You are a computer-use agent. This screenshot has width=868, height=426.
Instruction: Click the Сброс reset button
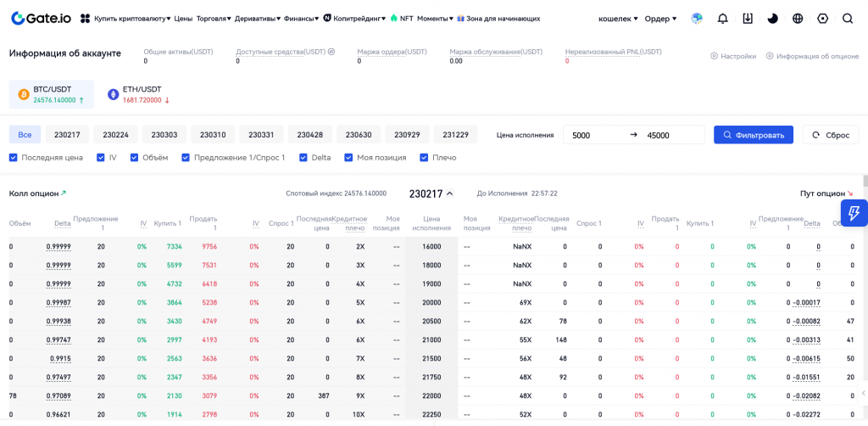[x=831, y=135]
